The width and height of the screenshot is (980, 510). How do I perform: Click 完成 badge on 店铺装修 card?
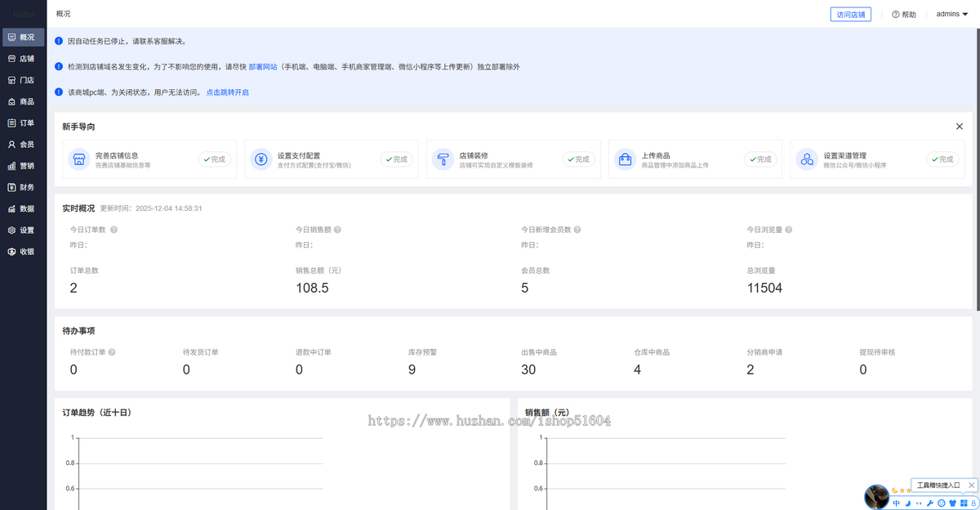[x=579, y=159]
